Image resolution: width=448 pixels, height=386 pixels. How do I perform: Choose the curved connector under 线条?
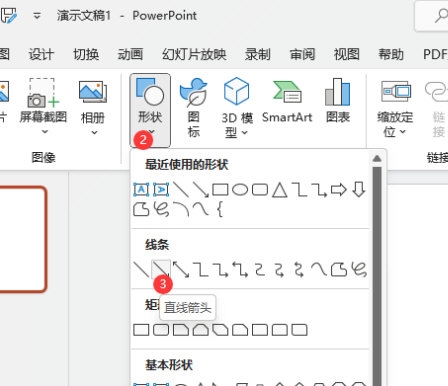260,270
